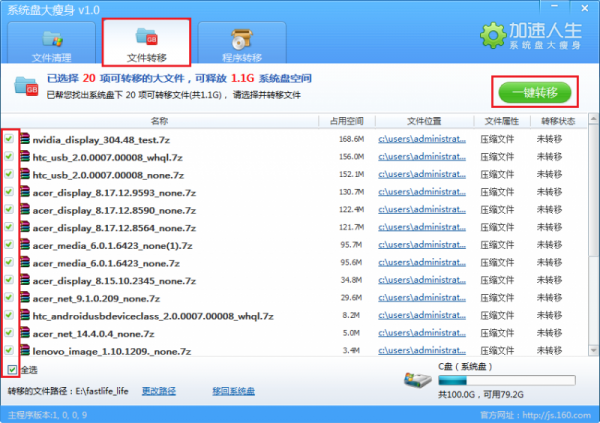Click archive icon of acer_display_8.17.12.8564_none.7z

pos(25,227)
